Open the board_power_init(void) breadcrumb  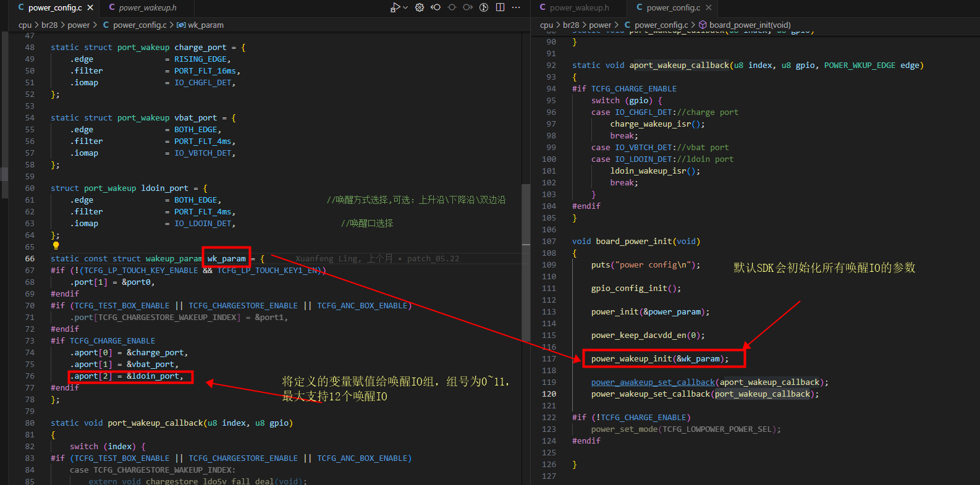click(745, 25)
